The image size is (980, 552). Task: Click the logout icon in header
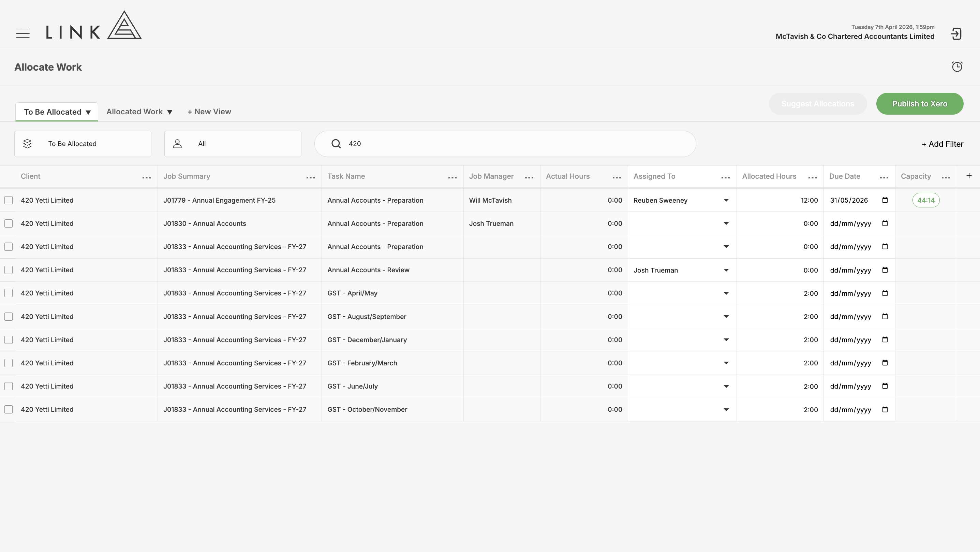point(956,34)
